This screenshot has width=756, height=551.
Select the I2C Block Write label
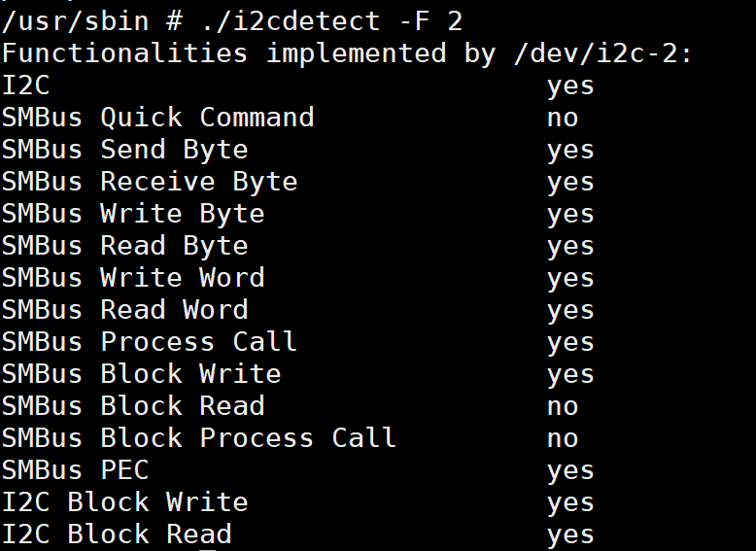click(125, 501)
